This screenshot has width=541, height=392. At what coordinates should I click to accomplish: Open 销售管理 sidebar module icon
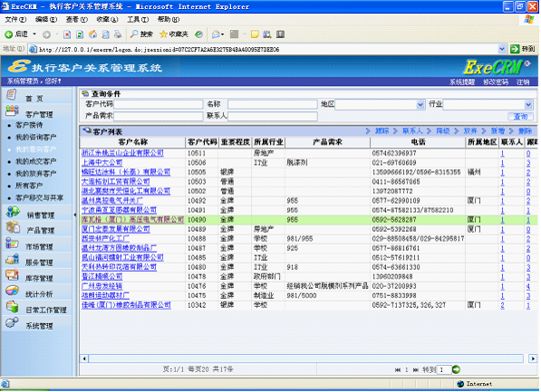(13, 211)
